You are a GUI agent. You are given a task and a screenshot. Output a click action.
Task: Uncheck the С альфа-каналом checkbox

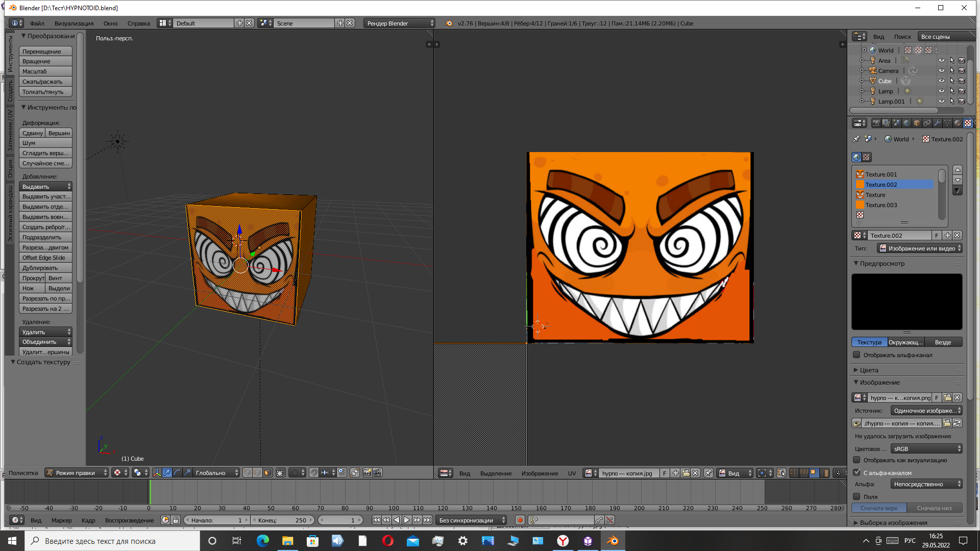[x=857, y=473]
